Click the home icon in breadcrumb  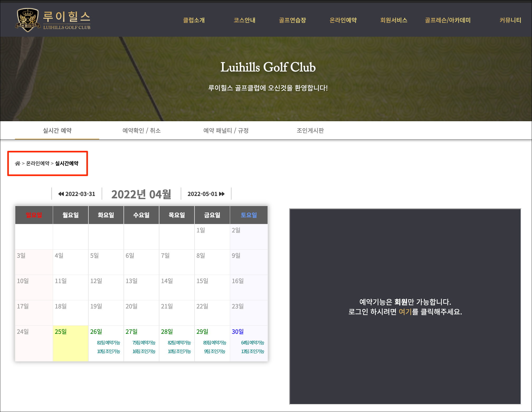click(x=17, y=163)
